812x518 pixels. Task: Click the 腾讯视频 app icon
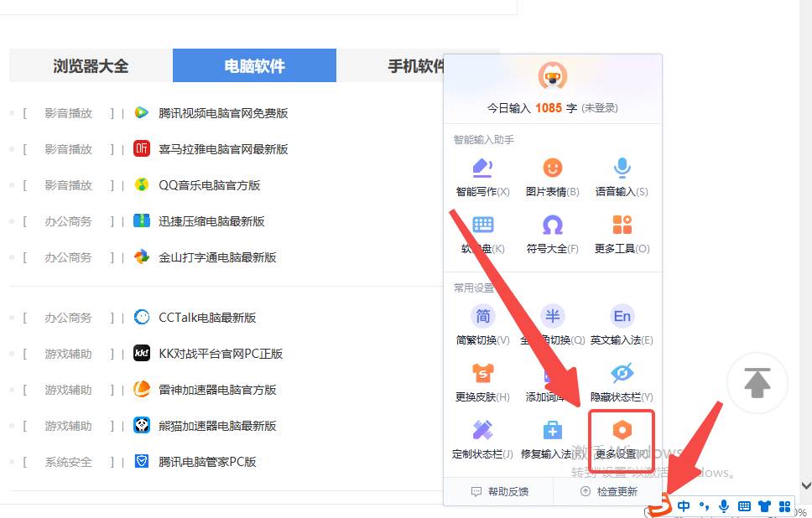tap(142, 112)
